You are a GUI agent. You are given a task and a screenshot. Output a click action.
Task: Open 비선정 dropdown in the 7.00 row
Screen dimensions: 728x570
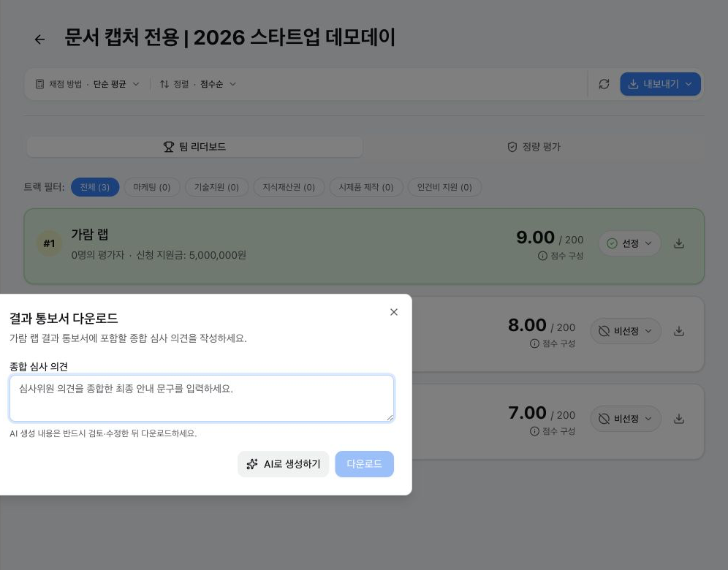pyautogui.click(x=626, y=419)
